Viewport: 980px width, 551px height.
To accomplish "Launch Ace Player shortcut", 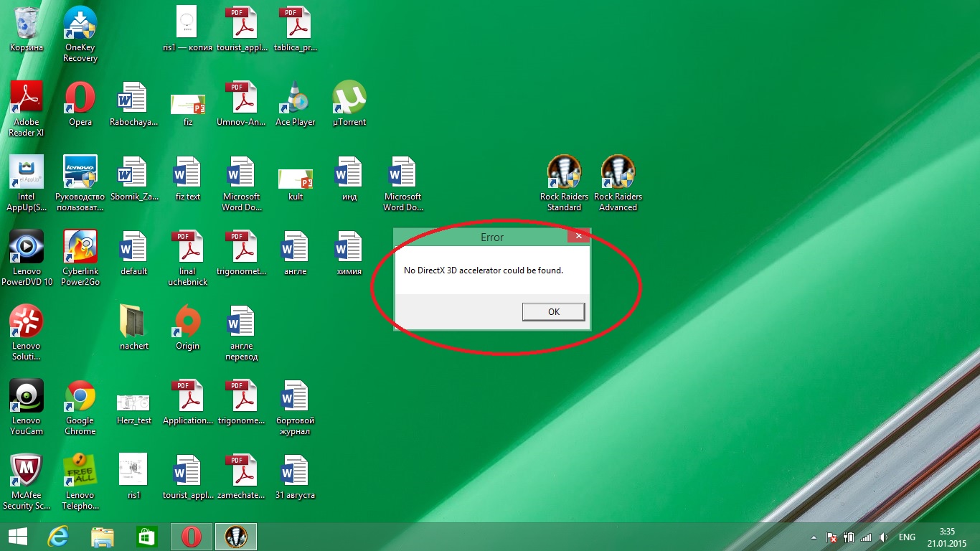I will coord(296,104).
